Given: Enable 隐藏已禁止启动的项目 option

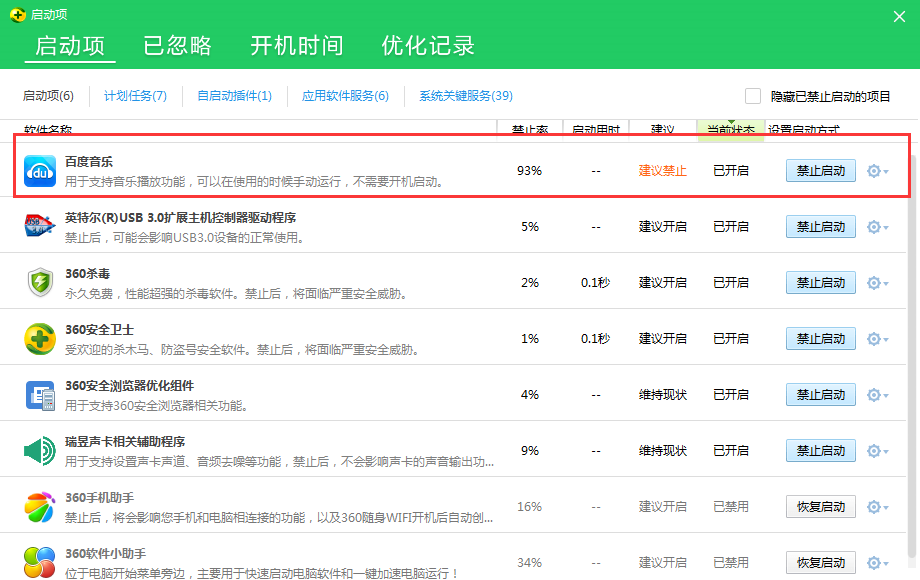Looking at the screenshot, I should tap(752, 96).
